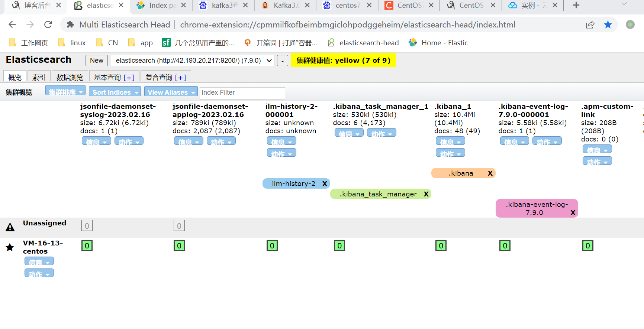
Task: Expand the tab search chevron
Action: coord(624,4)
